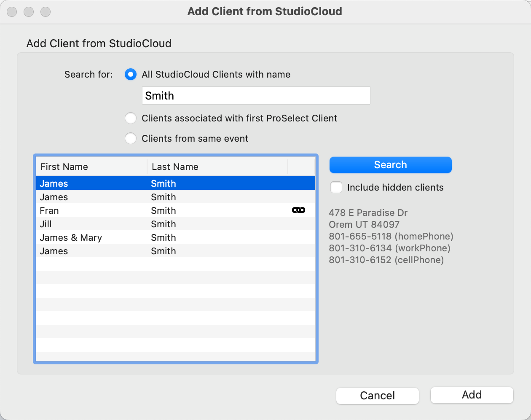This screenshot has width=531, height=420.
Task: Sort by Last Name column header
Action: point(217,167)
